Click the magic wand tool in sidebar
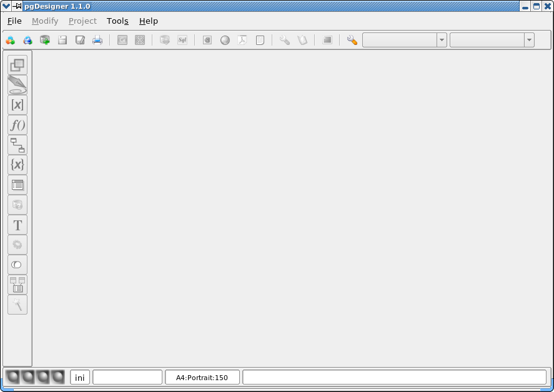The width and height of the screenshot is (554, 392). click(17, 305)
